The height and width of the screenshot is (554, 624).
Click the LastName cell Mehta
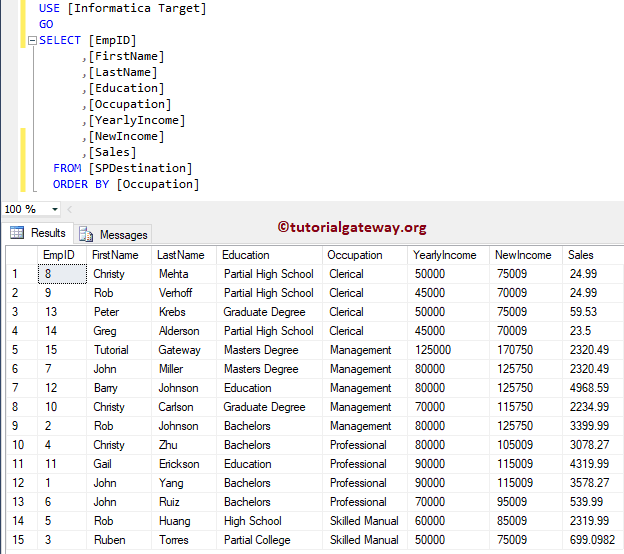pyautogui.click(x=184, y=274)
